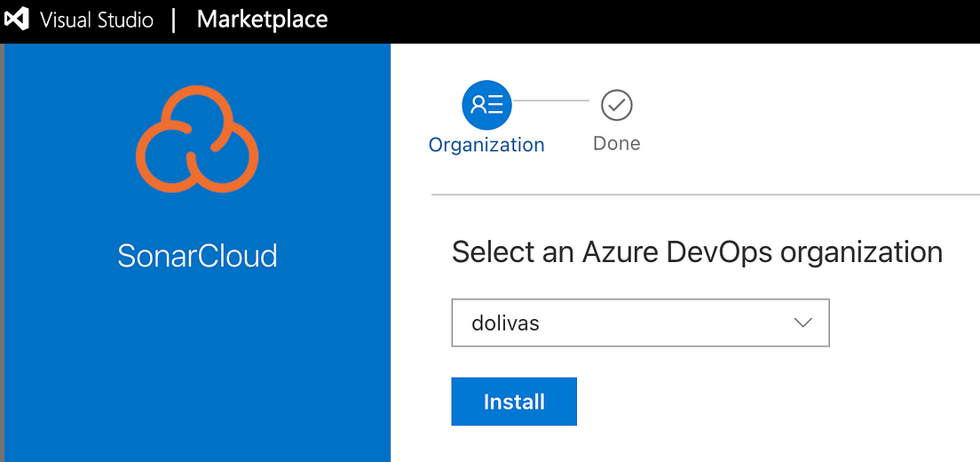Click the vertical separator before Marketplace
Screen dimensions: 980x462
[x=174, y=20]
